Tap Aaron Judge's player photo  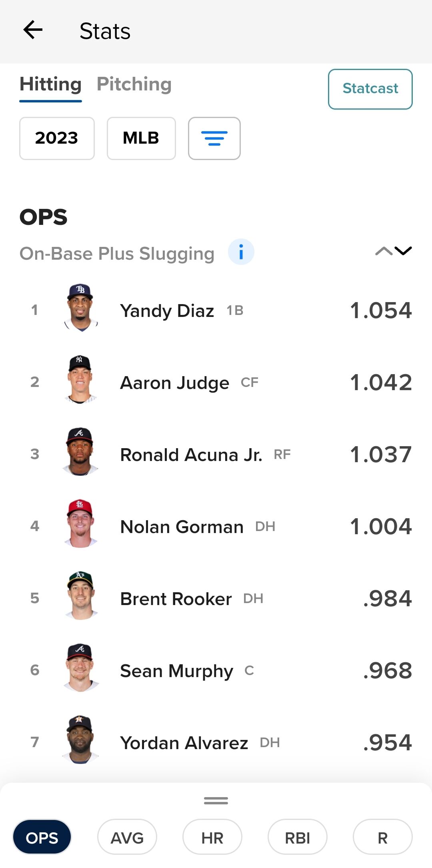(x=81, y=379)
